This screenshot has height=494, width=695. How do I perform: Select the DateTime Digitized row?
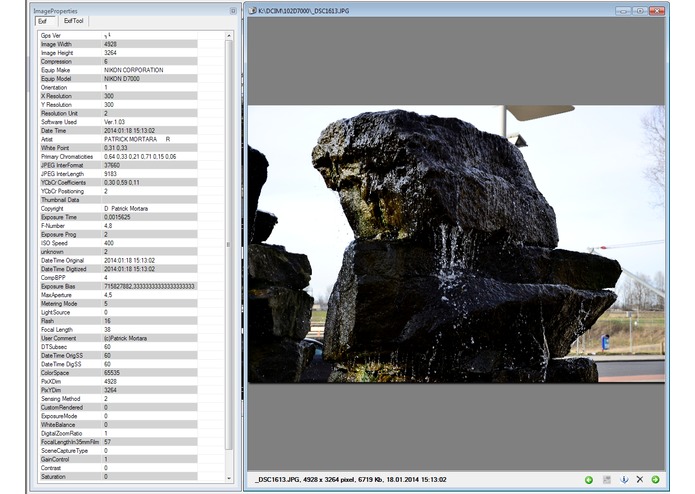(118, 269)
